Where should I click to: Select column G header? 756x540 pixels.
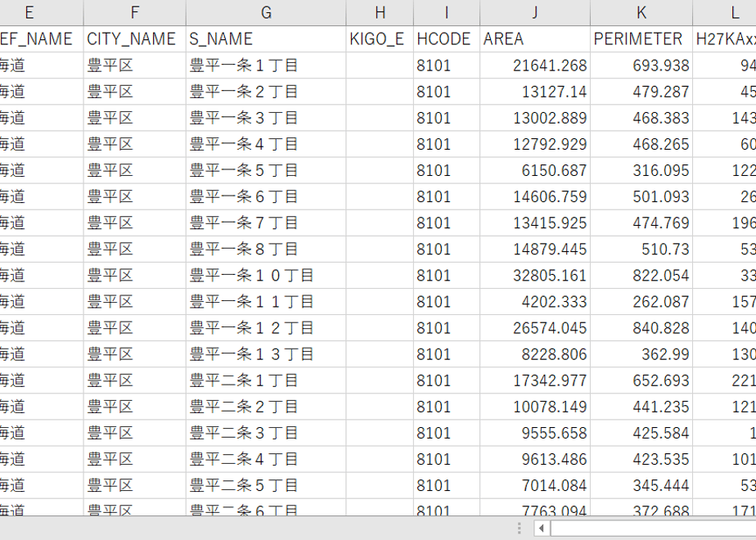coord(266,12)
